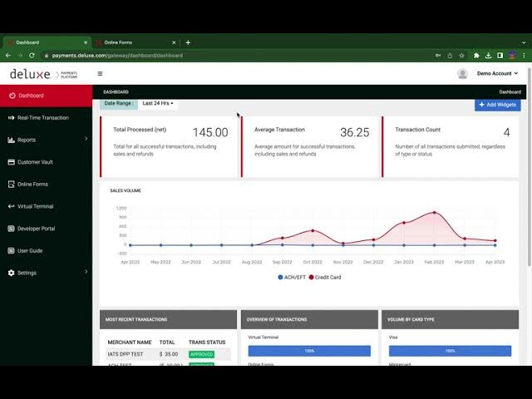Image resolution: width=532 pixels, height=399 pixels.
Task: Click the Reports bar chart icon
Action: [x=11, y=140]
